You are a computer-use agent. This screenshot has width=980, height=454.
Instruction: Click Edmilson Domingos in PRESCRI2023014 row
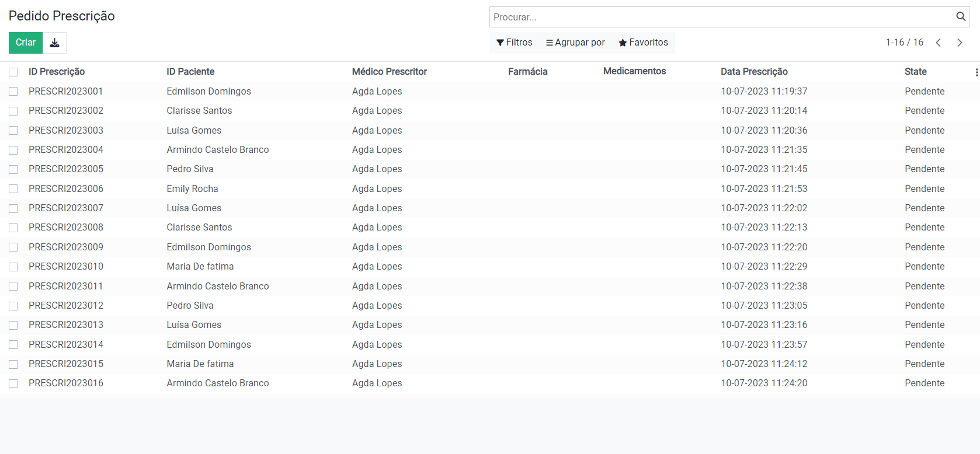(x=208, y=344)
